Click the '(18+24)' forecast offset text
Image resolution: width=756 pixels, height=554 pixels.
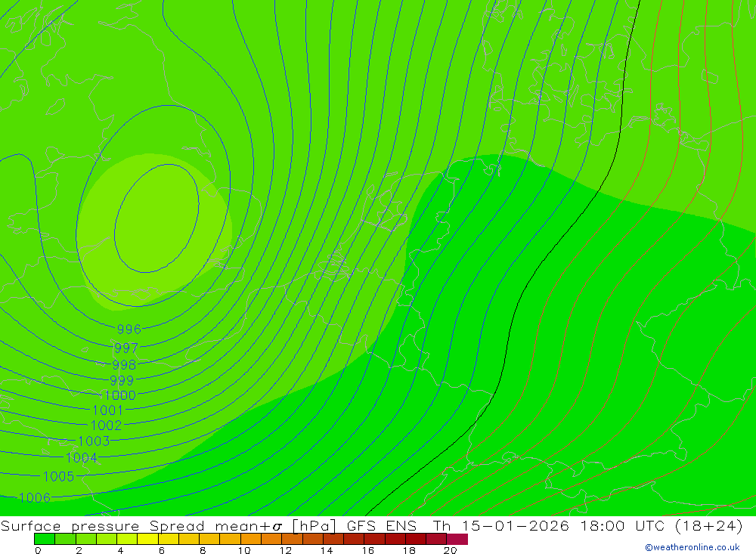pyautogui.click(x=709, y=525)
